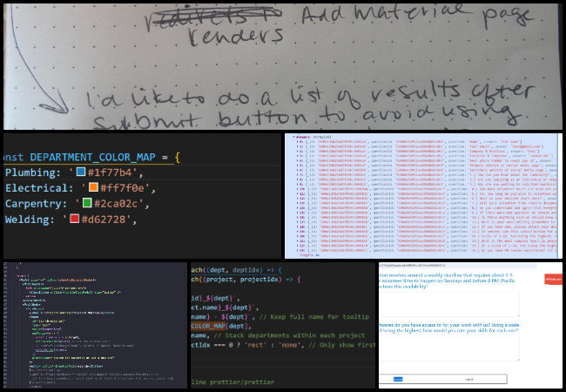This screenshot has width=566, height=392.
Task: Select the green Carpentry color swatch
Action: click(x=85, y=205)
